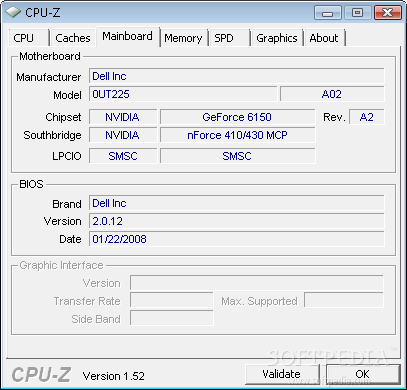Click the chipset Rev. field A2
Image resolution: width=407 pixels, height=390 pixels.
(367, 117)
